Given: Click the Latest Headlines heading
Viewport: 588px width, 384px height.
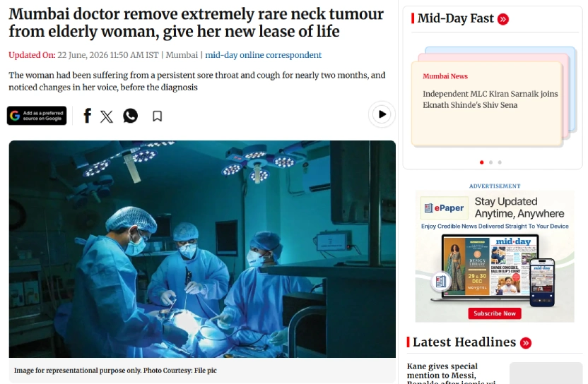Looking at the screenshot, I should point(464,342).
